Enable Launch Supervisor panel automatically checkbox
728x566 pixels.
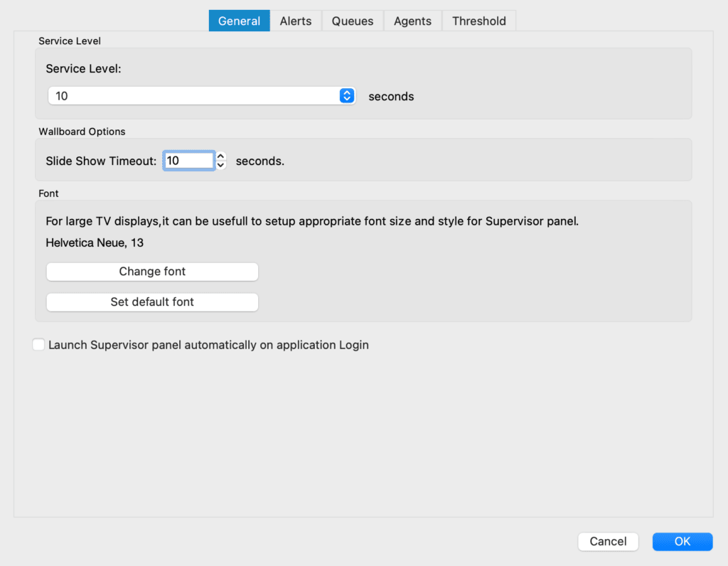point(38,345)
